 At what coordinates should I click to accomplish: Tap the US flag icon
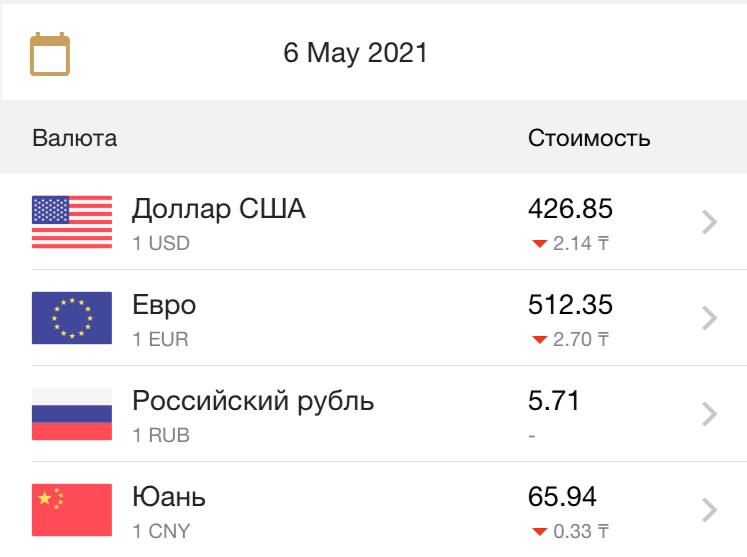(72, 222)
